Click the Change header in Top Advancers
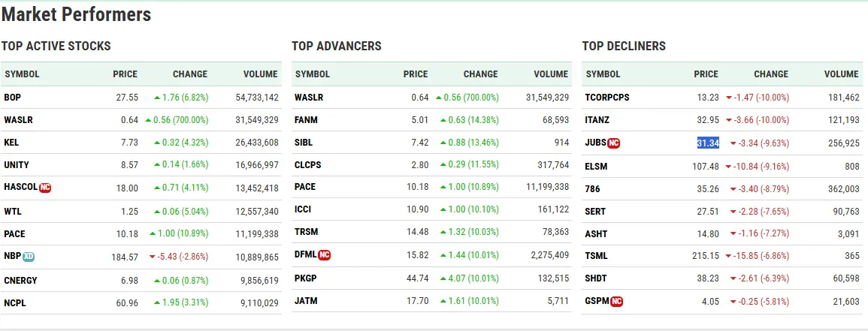868x331 pixels. pos(480,74)
